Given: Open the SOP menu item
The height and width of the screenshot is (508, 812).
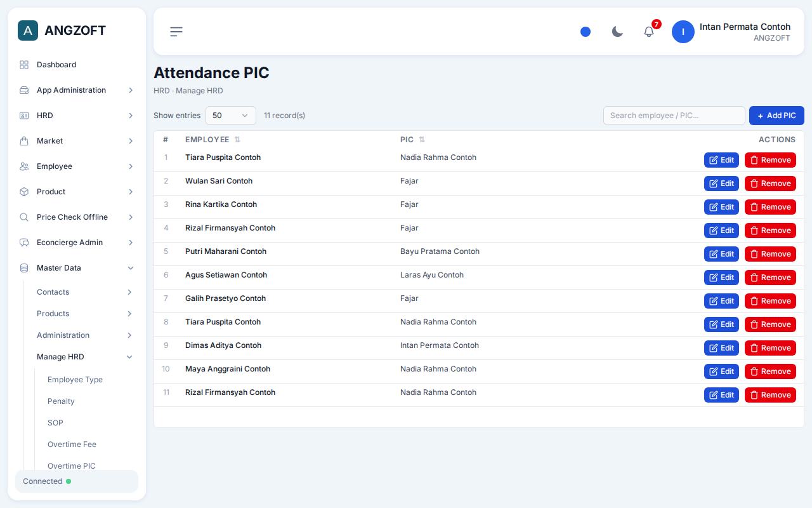Looking at the screenshot, I should (x=55, y=423).
